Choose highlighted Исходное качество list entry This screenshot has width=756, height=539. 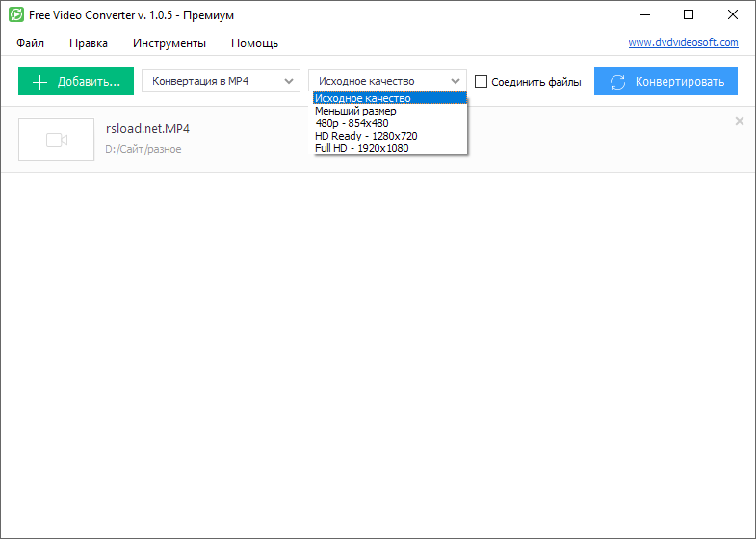363,98
